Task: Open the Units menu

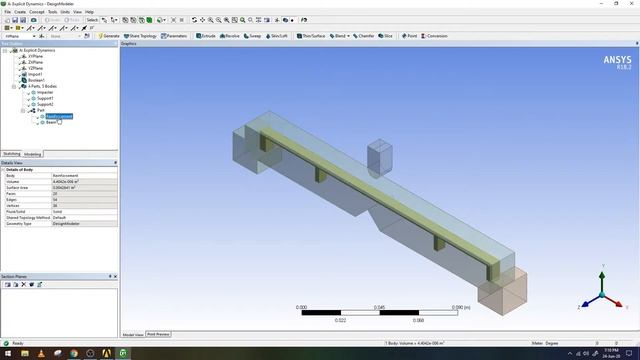Action: point(65,12)
